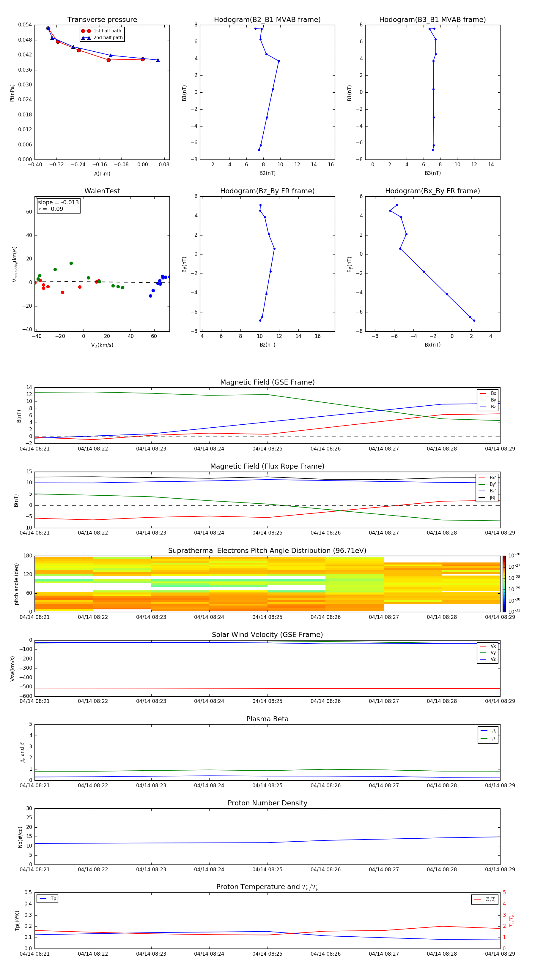Click the By' legend entry in Flux Rope plot

pyautogui.click(x=487, y=484)
